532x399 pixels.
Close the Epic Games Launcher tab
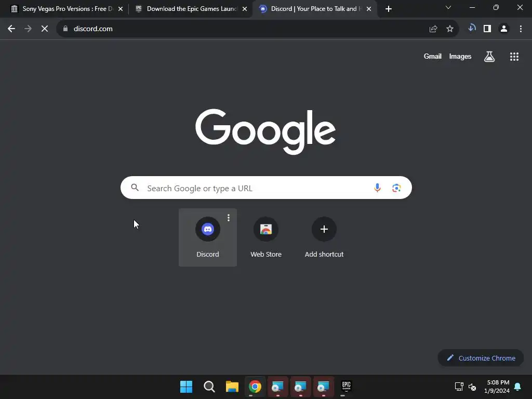(x=245, y=9)
